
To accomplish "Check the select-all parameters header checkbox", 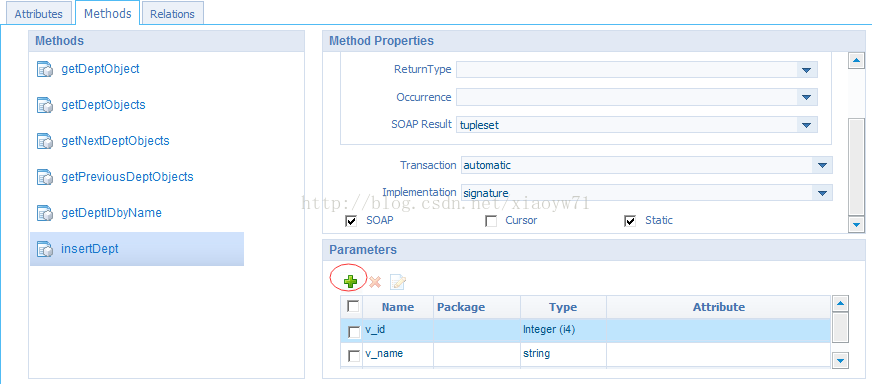I will (353, 306).
